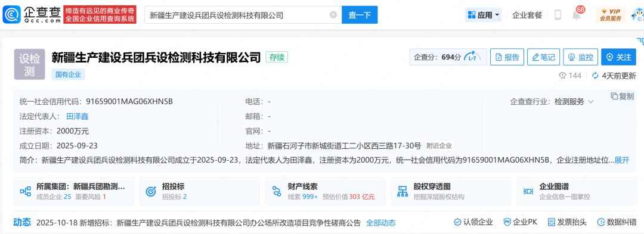Open the 企业图谱 card
Image resolution: width=644 pixels, height=234 pixels.
point(577,191)
